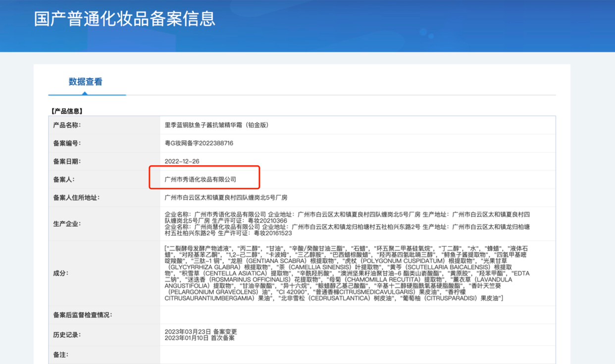Click the page title 国产普通化妆品备案信息
The image size is (615, 364).
click(x=125, y=19)
